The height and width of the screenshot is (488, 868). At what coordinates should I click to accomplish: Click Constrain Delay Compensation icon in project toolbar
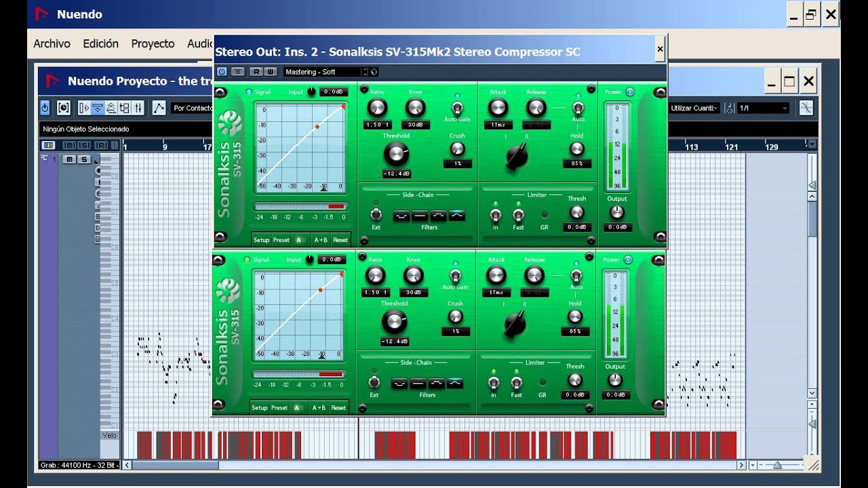pyautogui.click(x=63, y=108)
